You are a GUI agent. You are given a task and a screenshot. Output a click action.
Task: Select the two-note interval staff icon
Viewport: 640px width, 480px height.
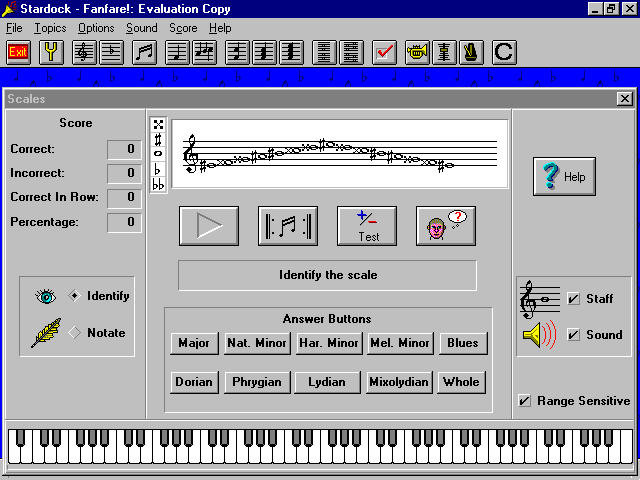click(x=237, y=52)
